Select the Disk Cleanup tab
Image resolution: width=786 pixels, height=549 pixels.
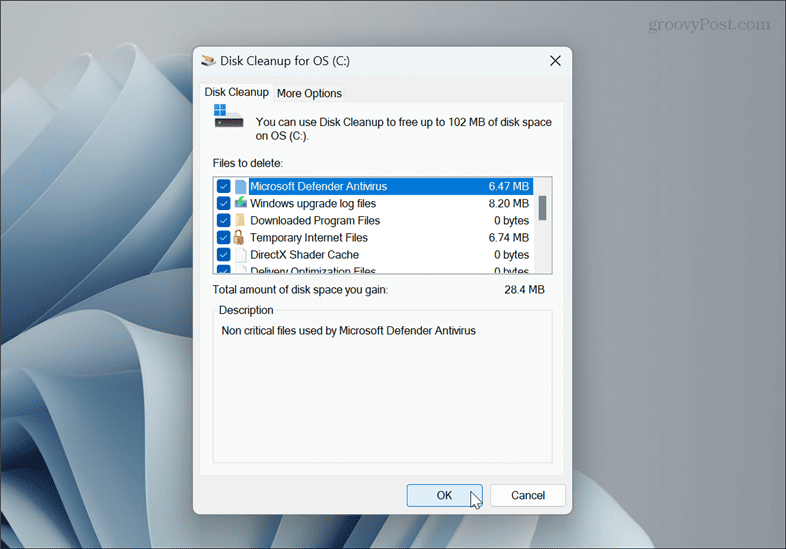pyautogui.click(x=237, y=92)
